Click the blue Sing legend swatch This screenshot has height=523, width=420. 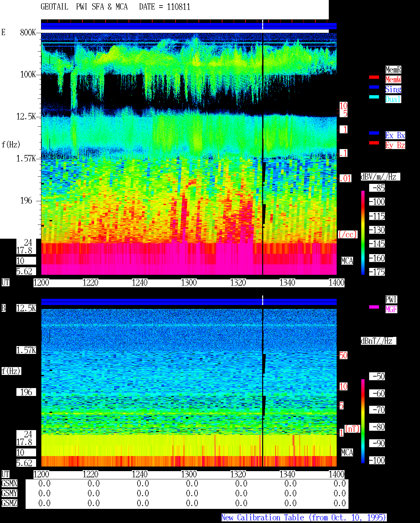[374, 87]
